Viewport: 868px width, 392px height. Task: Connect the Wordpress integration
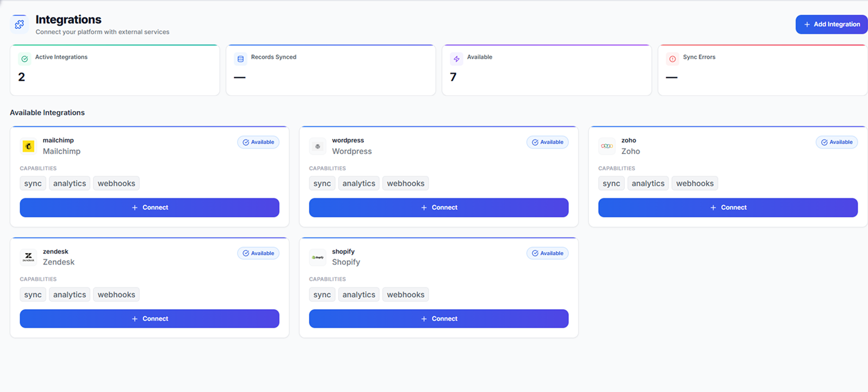click(439, 207)
